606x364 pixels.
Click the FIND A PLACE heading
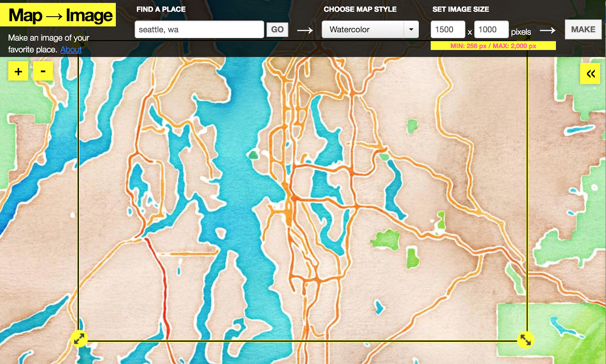161,9
